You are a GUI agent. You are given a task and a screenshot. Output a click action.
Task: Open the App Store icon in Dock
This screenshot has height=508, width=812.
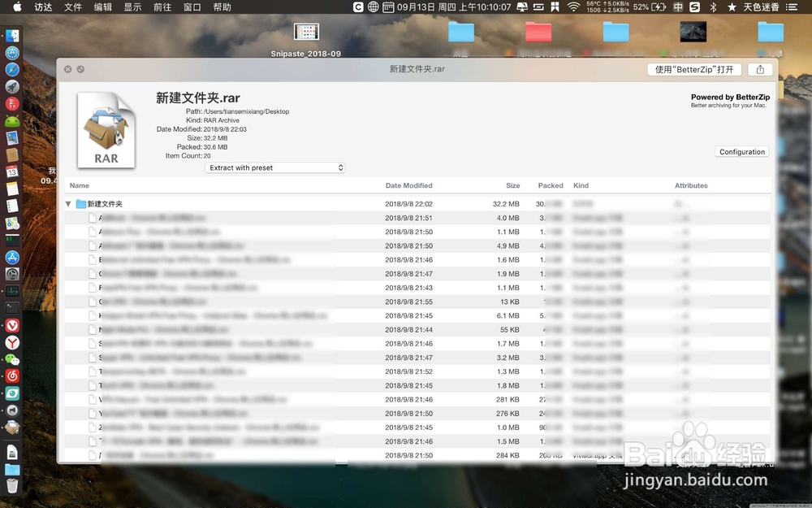coord(12,257)
